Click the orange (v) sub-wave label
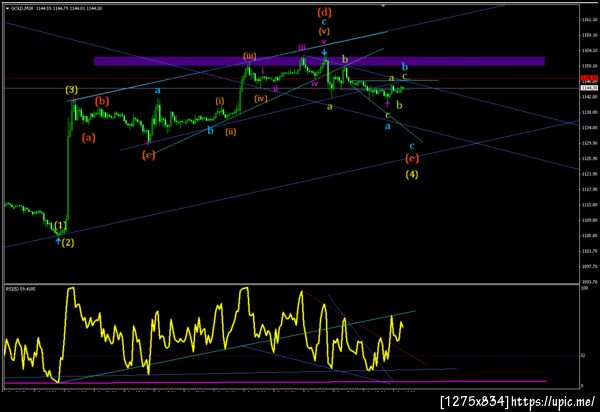The image size is (600, 412). click(324, 31)
